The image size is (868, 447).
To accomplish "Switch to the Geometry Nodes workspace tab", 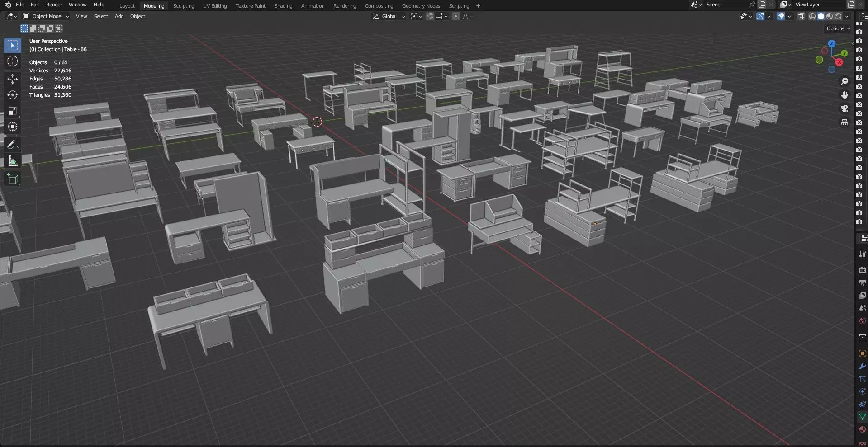I will tap(421, 6).
